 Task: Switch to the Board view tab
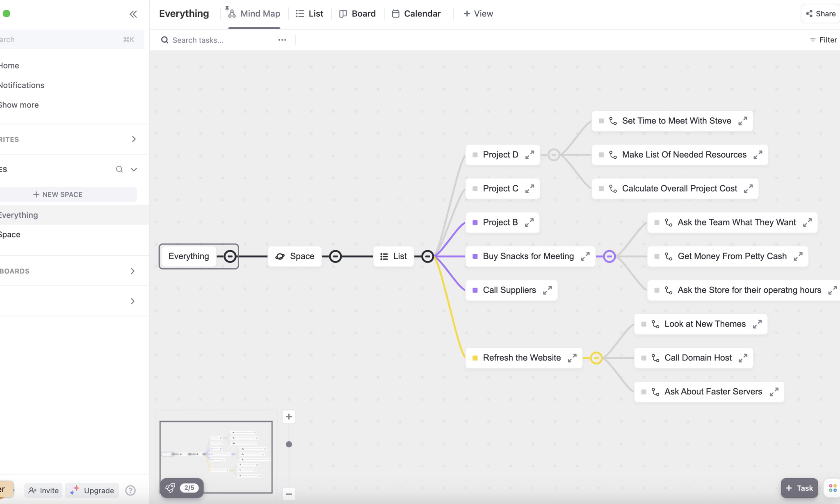point(357,14)
